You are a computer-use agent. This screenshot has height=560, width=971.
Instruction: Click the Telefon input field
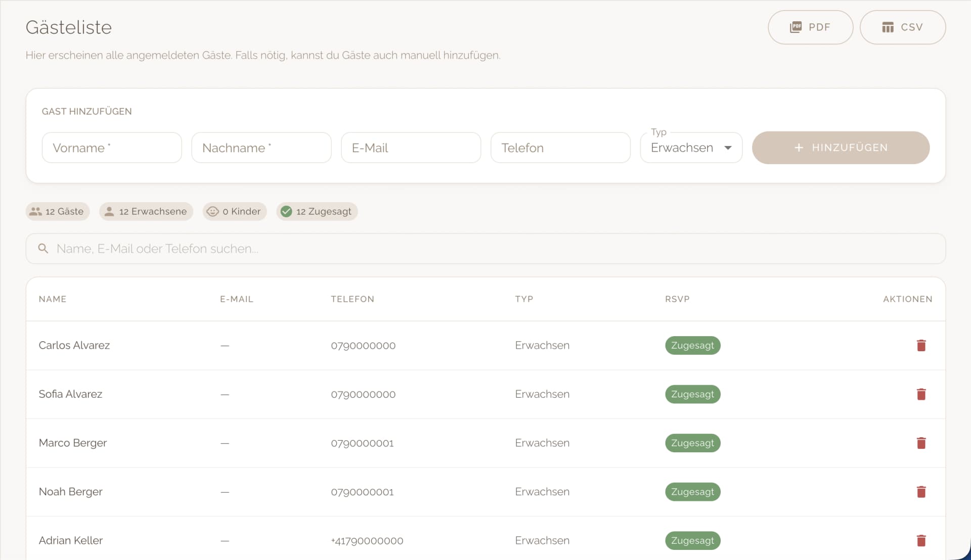click(x=560, y=148)
